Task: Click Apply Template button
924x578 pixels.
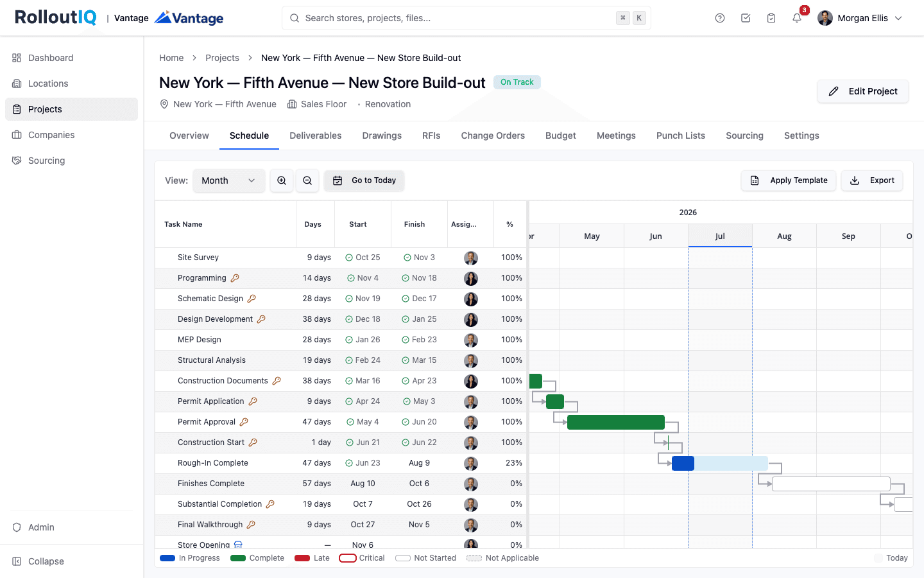Action: [789, 180]
